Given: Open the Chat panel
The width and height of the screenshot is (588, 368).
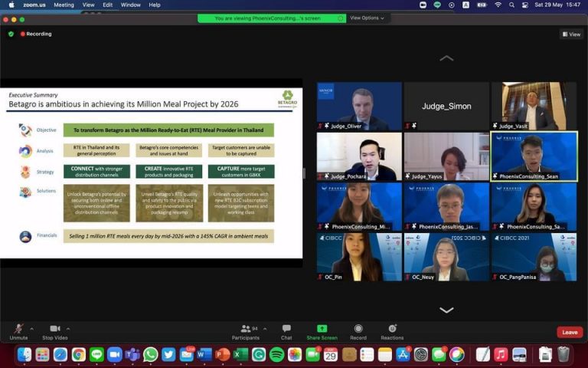Looking at the screenshot, I should point(286,332).
